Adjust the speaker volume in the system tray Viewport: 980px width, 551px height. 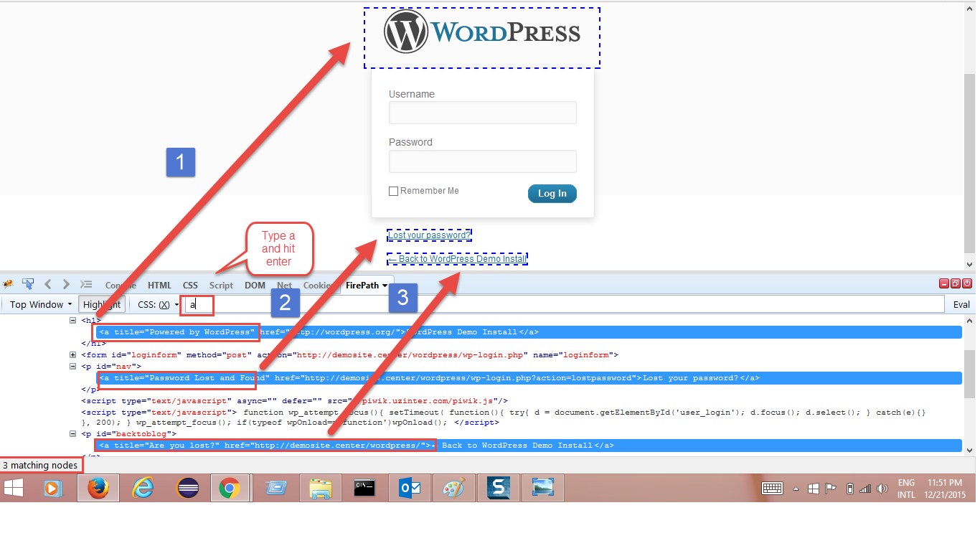pos(883,489)
